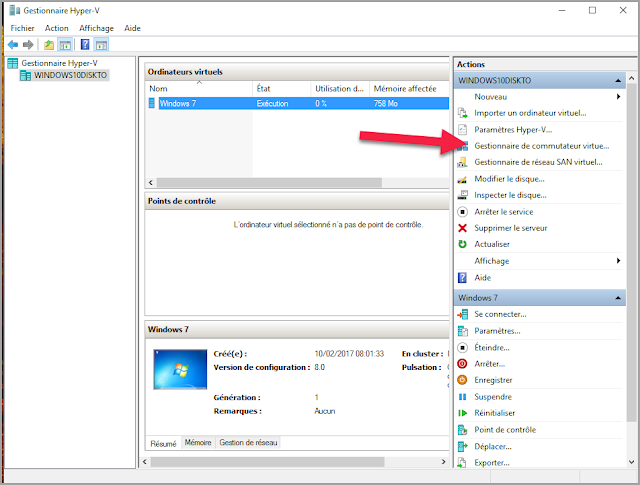The image size is (640, 485).
Task: Click the Exporter icon
Action: pos(462,463)
